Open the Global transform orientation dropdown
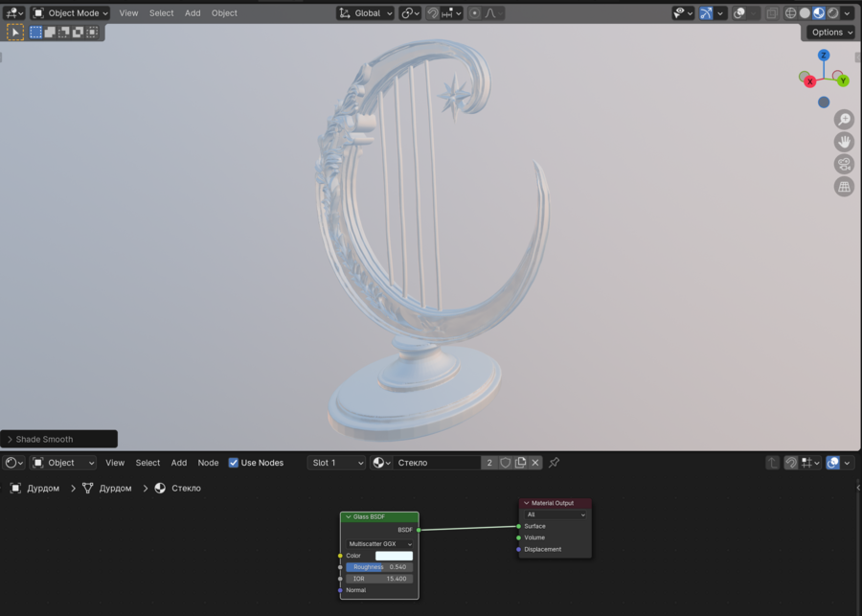Viewport: 862px width, 616px height. [366, 13]
